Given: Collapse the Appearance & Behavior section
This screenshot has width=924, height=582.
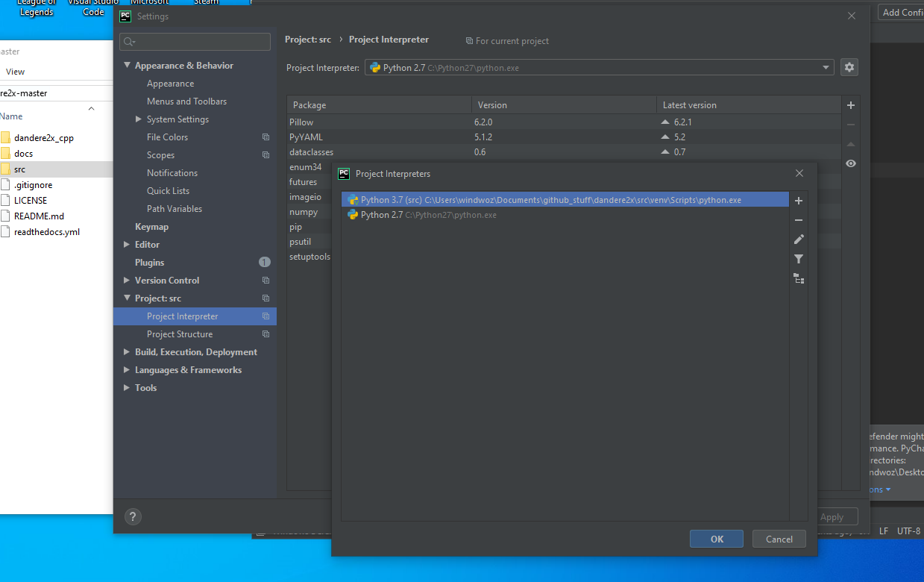Looking at the screenshot, I should tap(126, 65).
